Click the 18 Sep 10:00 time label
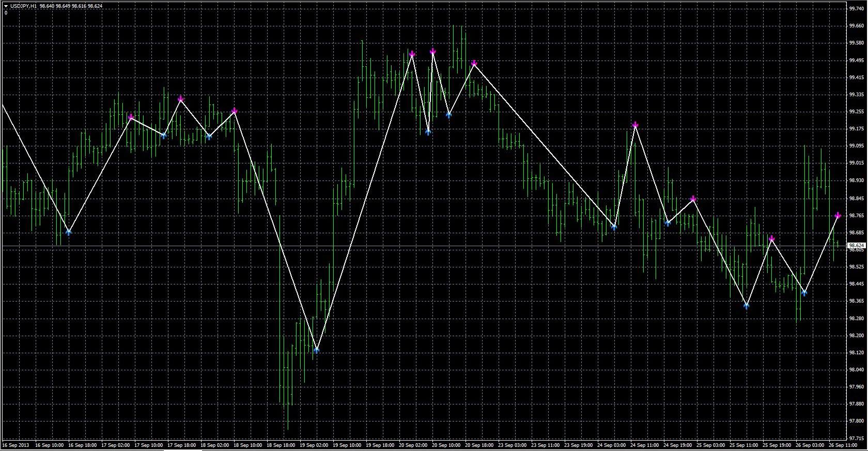The image size is (868, 451). (247, 445)
